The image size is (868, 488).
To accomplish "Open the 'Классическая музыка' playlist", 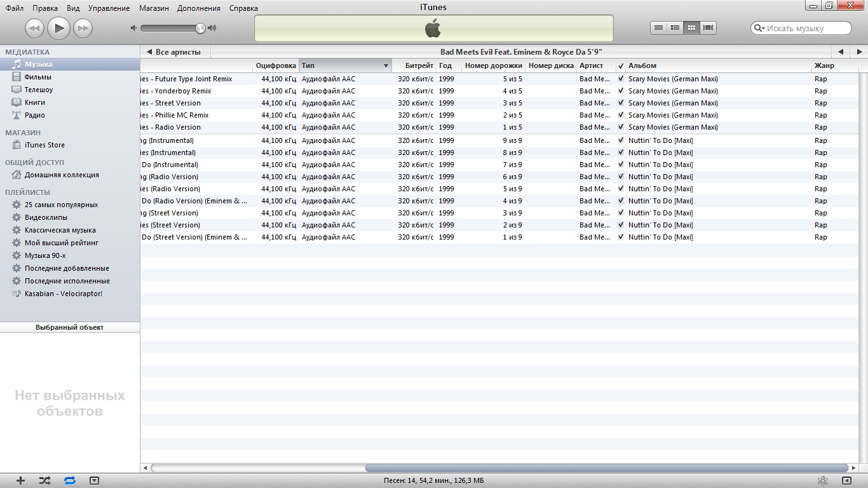I will click(70, 230).
